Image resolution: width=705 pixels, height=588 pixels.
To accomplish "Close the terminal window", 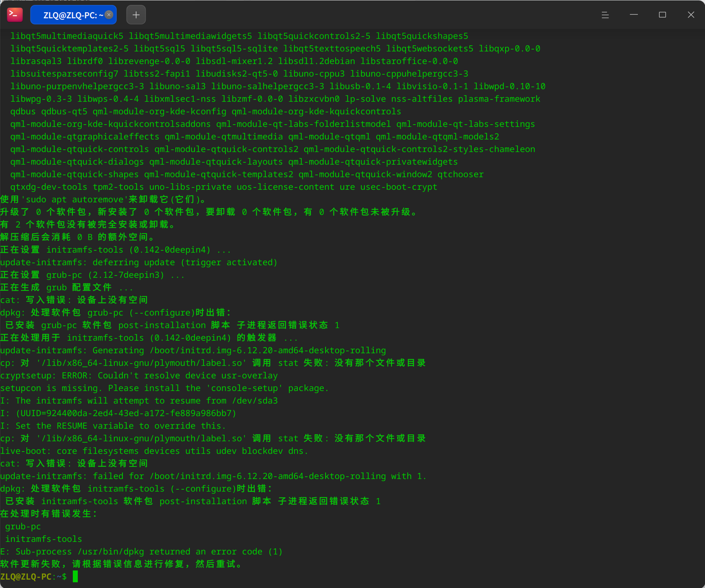I will click(x=691, y=15).
